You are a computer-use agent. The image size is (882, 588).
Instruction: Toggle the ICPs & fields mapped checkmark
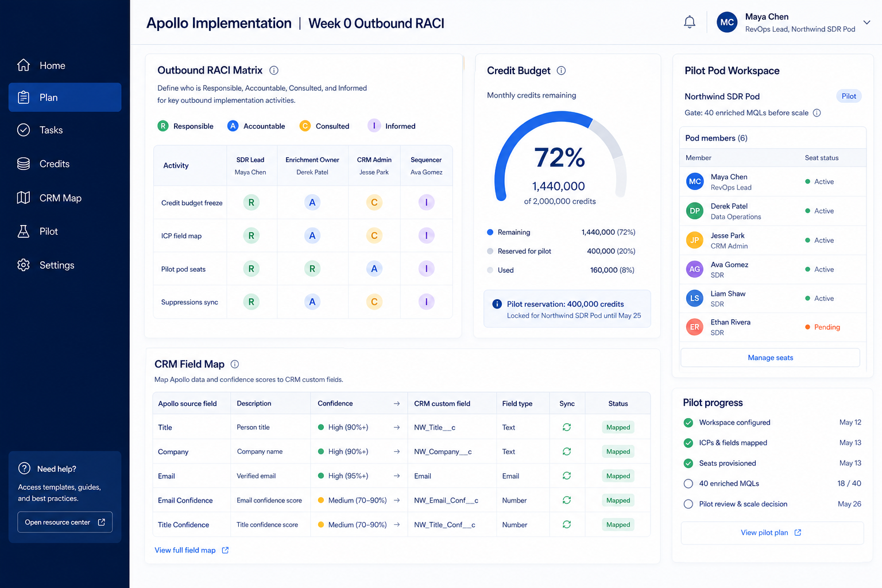[688, 443]
